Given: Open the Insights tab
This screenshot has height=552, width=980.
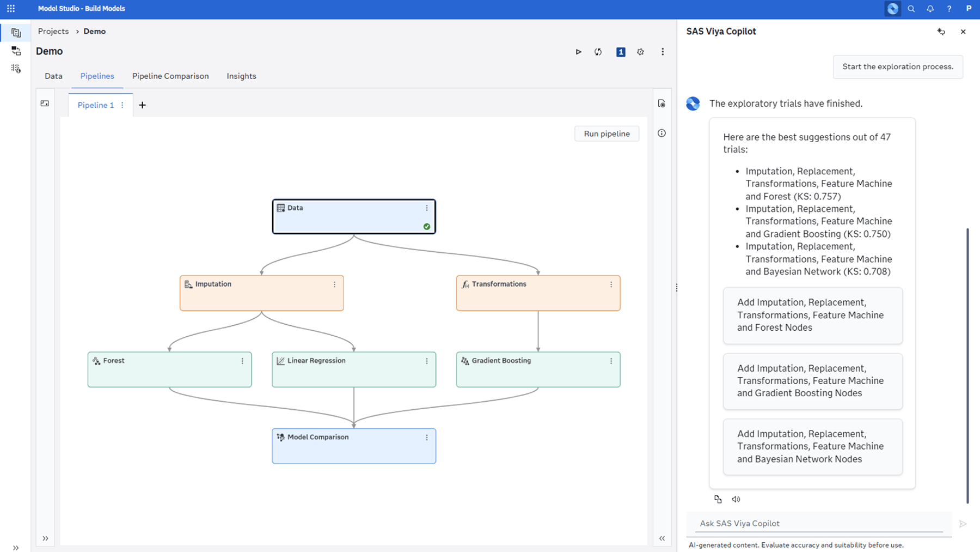Looking at the screenshot, I should 241,76.
